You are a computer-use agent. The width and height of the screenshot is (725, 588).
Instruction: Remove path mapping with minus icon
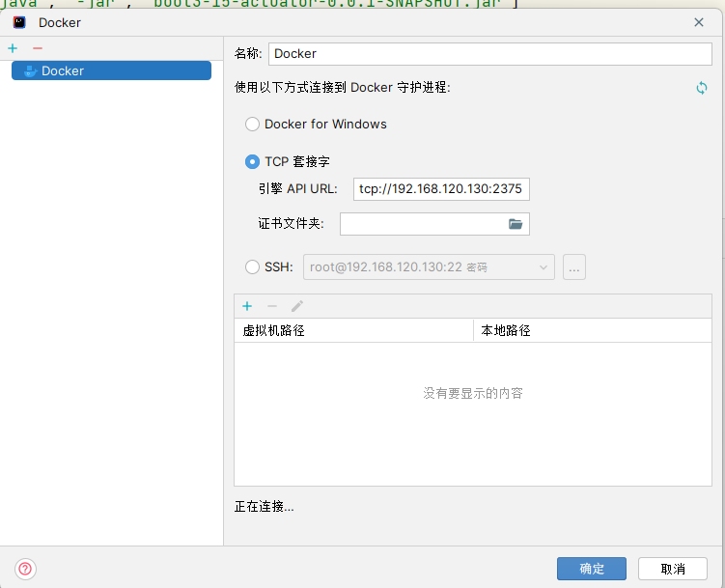click(x=272, y=306)
